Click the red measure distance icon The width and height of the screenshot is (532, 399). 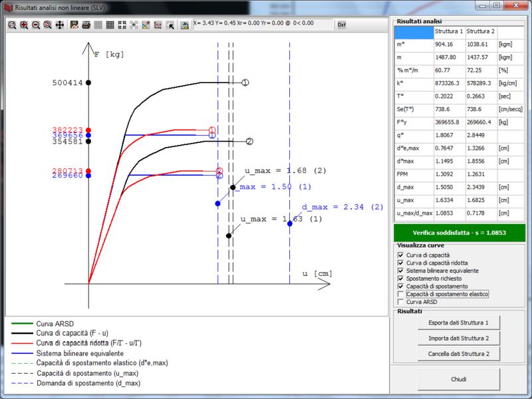pyautogui.click(x=158, y=25)
